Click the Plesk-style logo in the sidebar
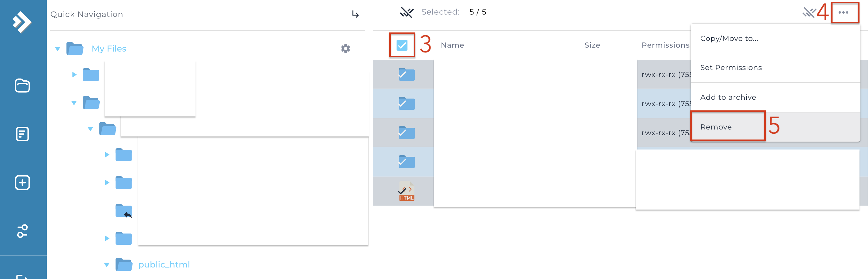The height and width of the screenshot is (279, 868). click(x=22, y=22)
